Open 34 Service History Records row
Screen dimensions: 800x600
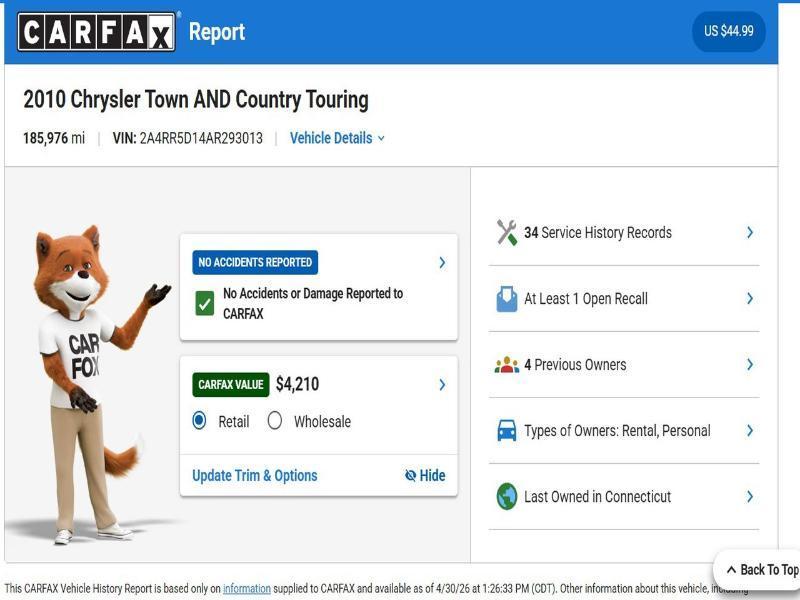click(623, 233)
